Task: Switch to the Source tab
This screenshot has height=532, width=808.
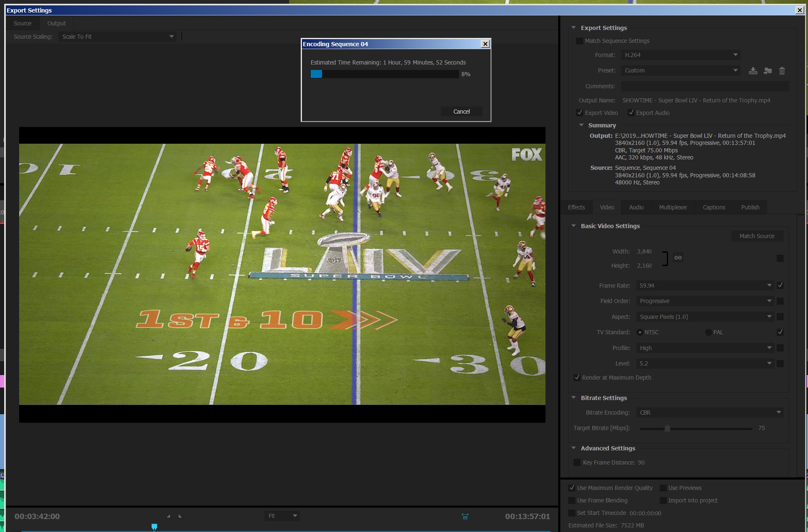Action: pyautogui.click(x=22, y=23)
